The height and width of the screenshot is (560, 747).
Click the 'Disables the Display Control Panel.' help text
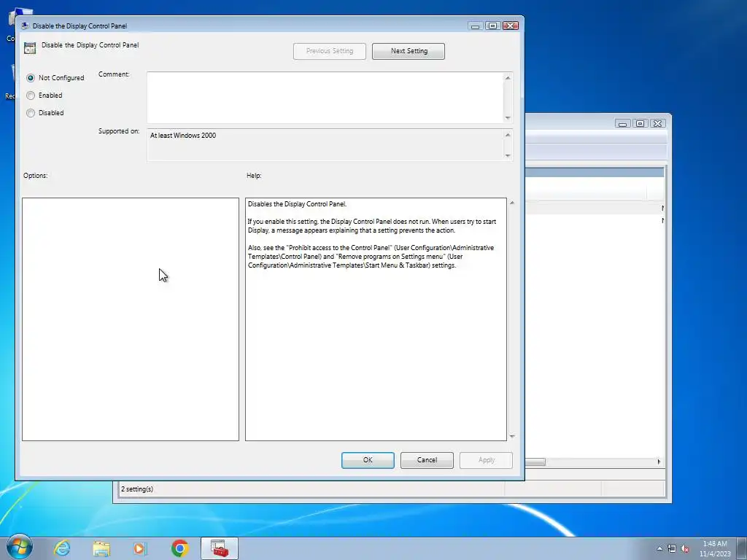coord(297,204)
